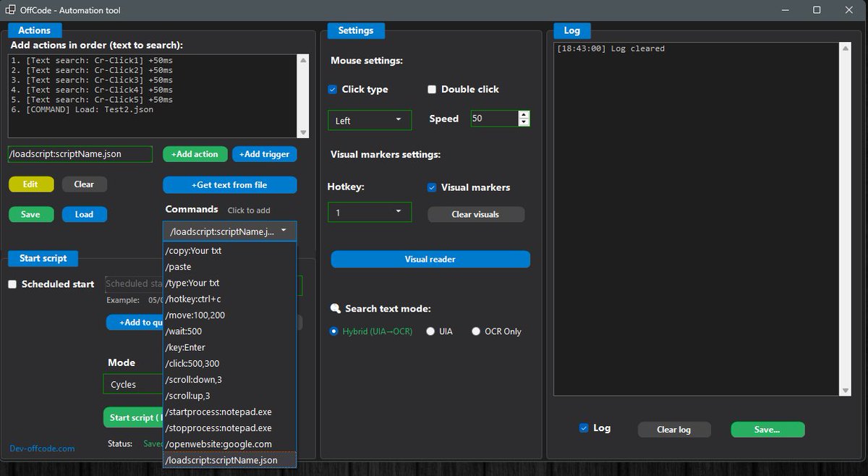Image resolution: width=868 pixels, height=476 pixels.
Task: Uncheck the Log checkbox
Action: (584, 428)
